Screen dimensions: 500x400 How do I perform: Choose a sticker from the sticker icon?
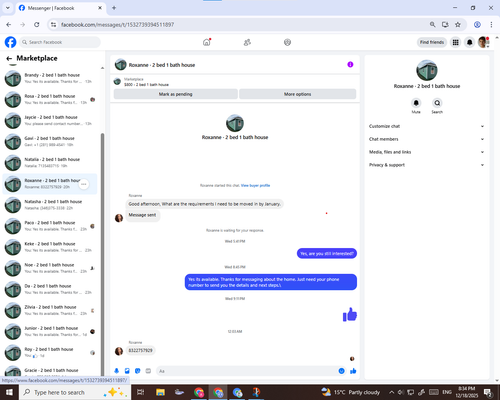[138, 371]
